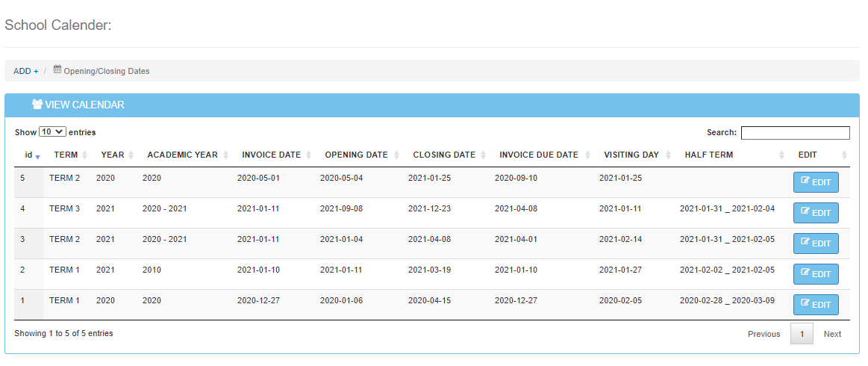Edit the Term 1 2021 entry
Viewport: 868px width, 366px height.
816,274
